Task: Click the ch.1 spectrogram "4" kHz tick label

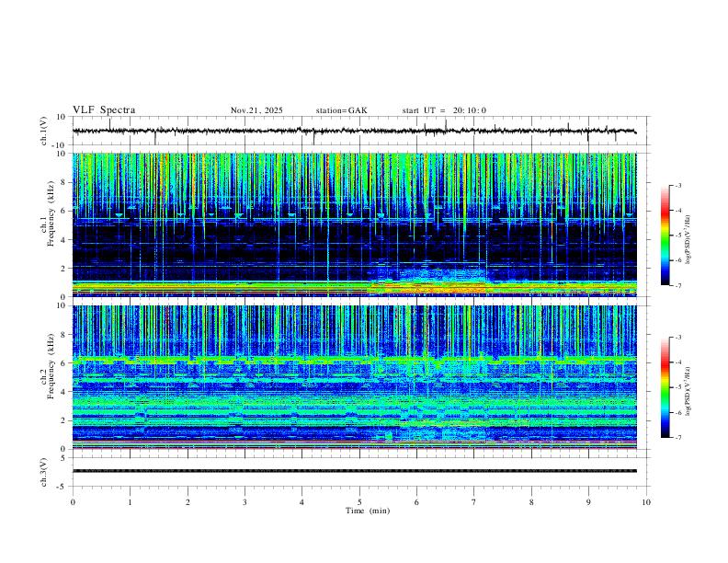Action: (63, 240)
